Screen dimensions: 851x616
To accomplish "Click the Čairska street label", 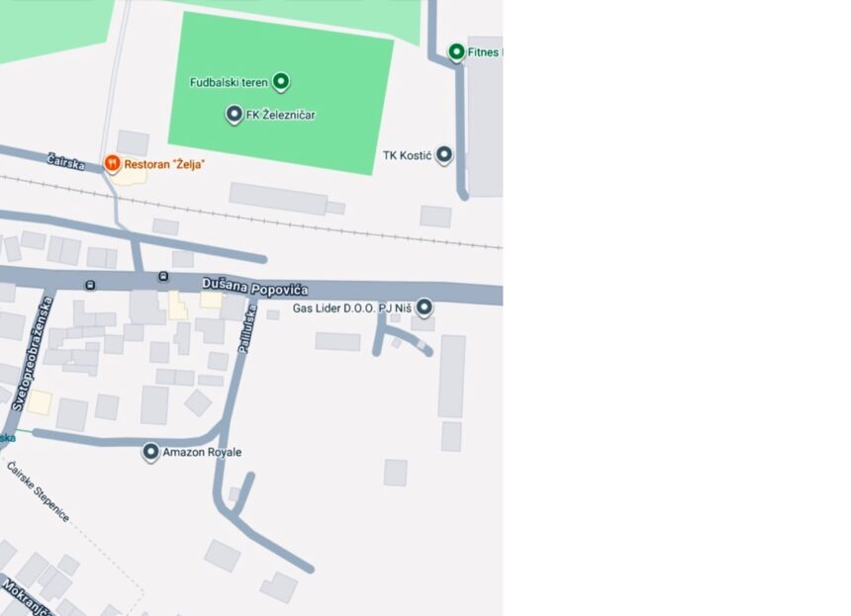I will click(x=65, y=161).
